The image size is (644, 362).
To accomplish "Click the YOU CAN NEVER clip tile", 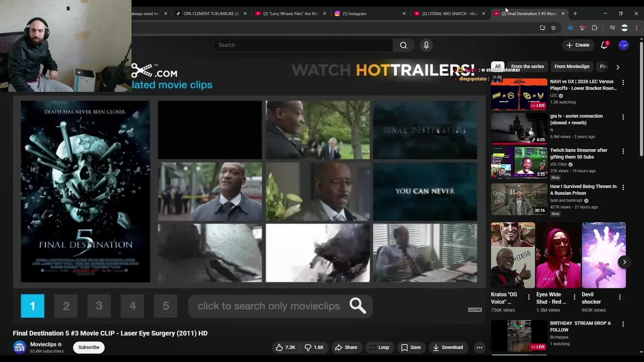I will click(x=425, y=192).
